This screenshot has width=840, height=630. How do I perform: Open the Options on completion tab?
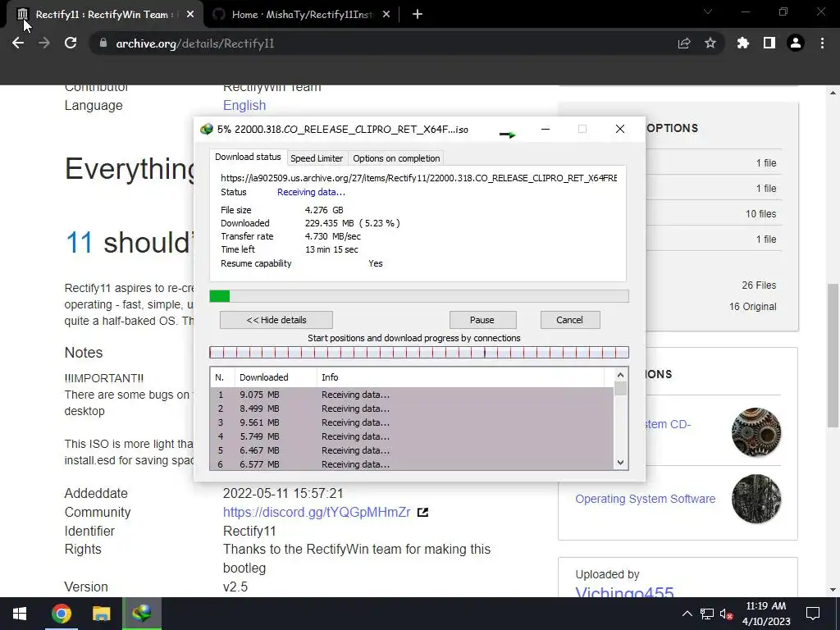click(x=396, y=158)
